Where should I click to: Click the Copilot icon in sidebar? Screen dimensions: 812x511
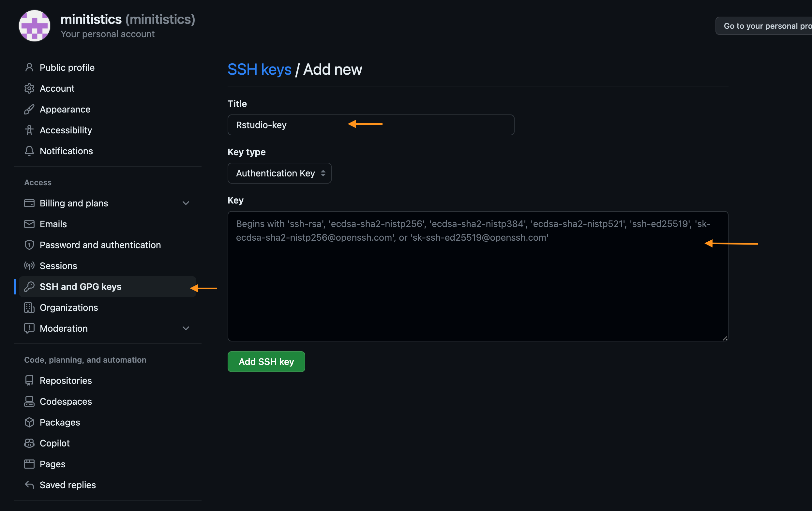29,443
